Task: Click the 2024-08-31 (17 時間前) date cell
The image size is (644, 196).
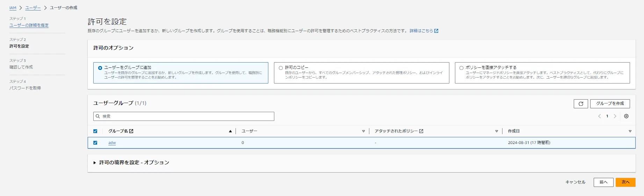Action: 529,143
